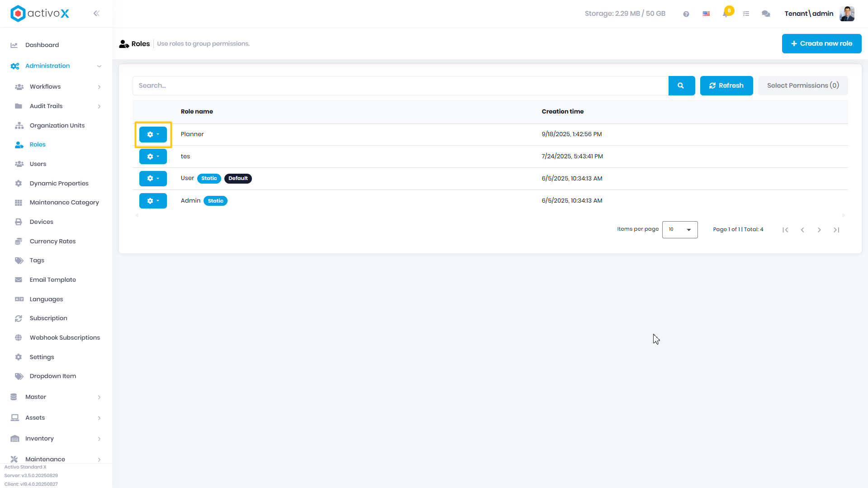
Task: Click the admin profile avatar
Action: 847,14
